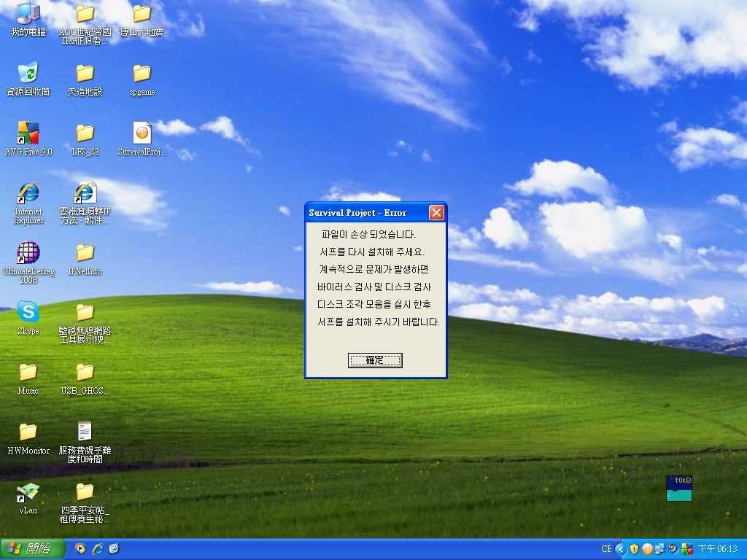Launch Windows Media Player from quick launch
The height and width of the screenshot is (560, 747).
click(x=80, y=548)
